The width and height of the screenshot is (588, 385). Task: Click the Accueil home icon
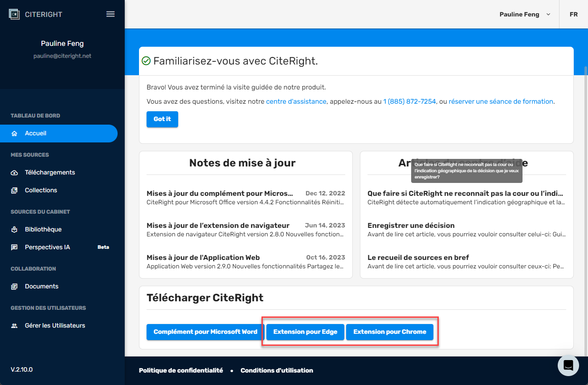click(15, 134)
